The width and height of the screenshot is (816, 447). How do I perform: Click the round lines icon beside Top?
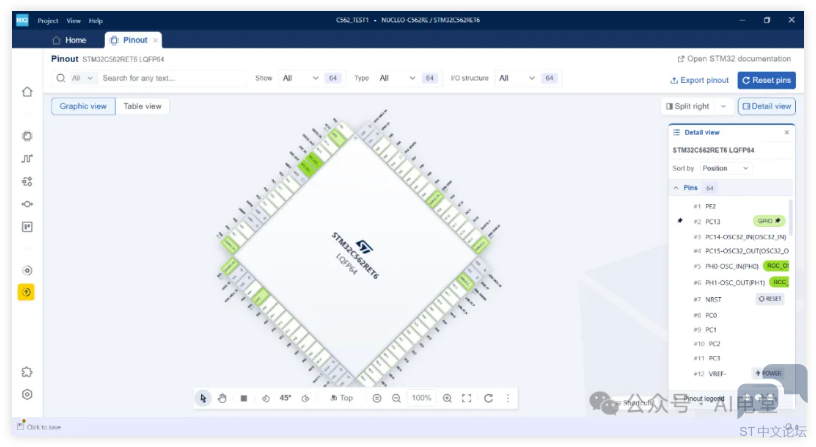coord(377,398)
